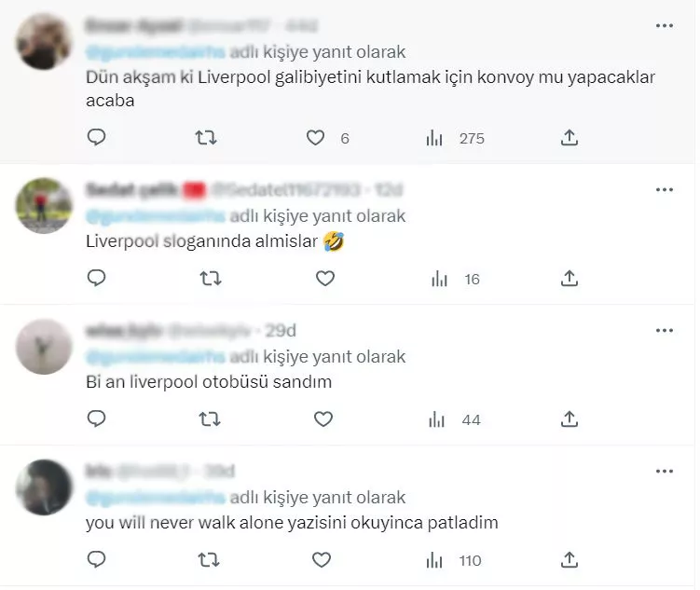Reply to 'you will never walk alone' tweet
This screenshot has width=700, height=590.
(96, 559)
